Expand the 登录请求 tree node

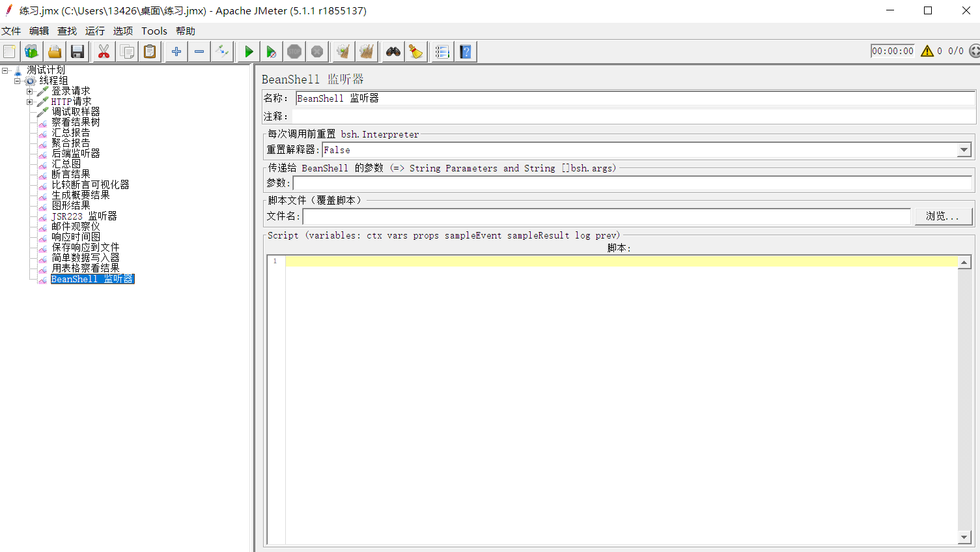pyautogui.click(x=29, y=91)
